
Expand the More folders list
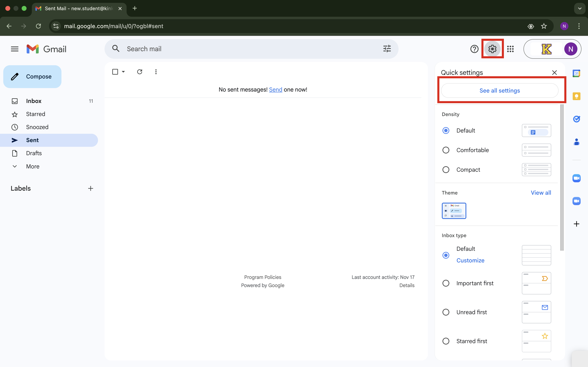pos(32,167)
